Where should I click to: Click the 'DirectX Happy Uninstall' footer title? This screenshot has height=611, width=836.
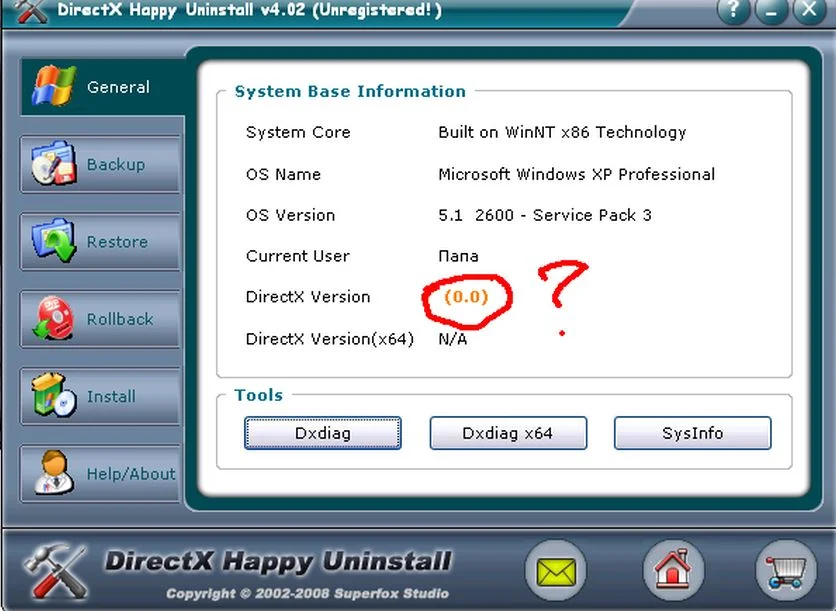(x=278, y=561)
